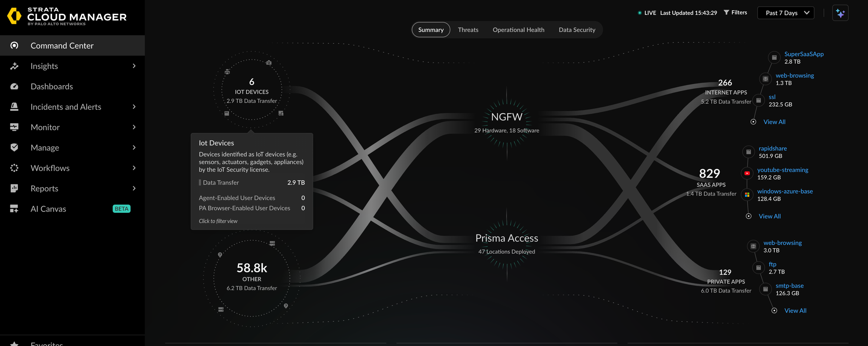The image size is (868, 346).
Task: Switch to the Data Security tab
Action: (577, 30)
